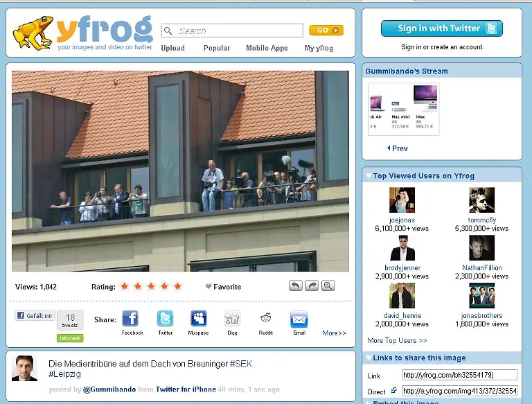Screen dimensions: 532x404
Task: Open jonasbrothers user thumbnail
Action: coord(482,296)
